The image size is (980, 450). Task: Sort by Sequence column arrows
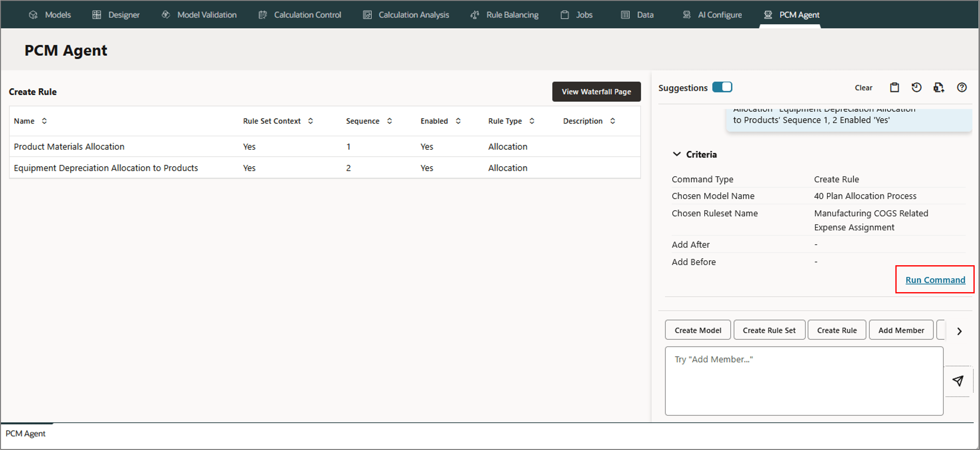(389, 121)
